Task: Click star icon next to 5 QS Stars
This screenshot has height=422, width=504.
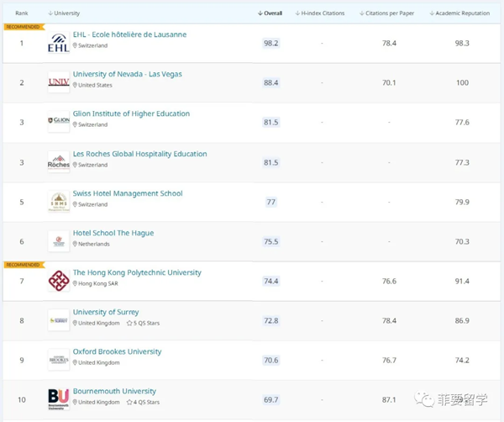Action: coord(129,323)
